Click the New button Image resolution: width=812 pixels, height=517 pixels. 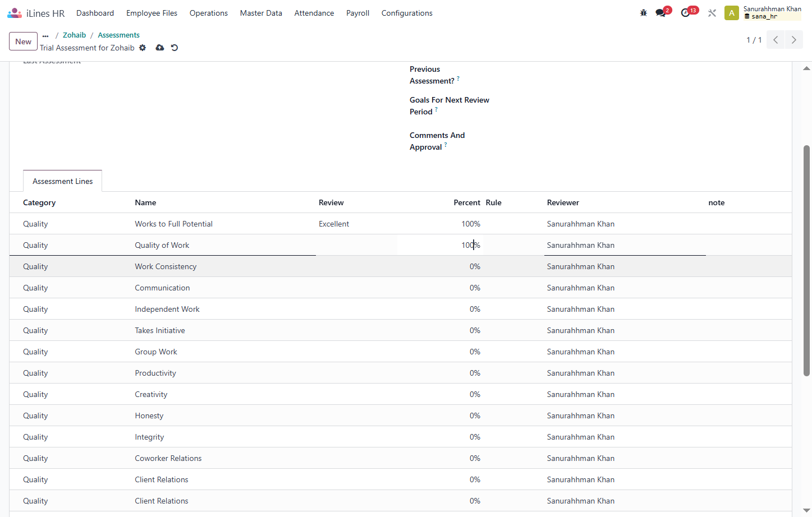[x=23, y=41]
